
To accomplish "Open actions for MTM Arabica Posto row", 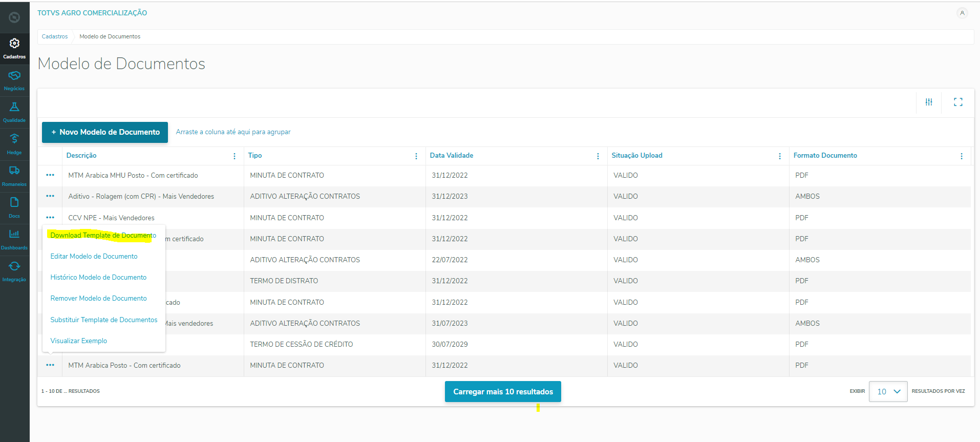I will (50, 365).
